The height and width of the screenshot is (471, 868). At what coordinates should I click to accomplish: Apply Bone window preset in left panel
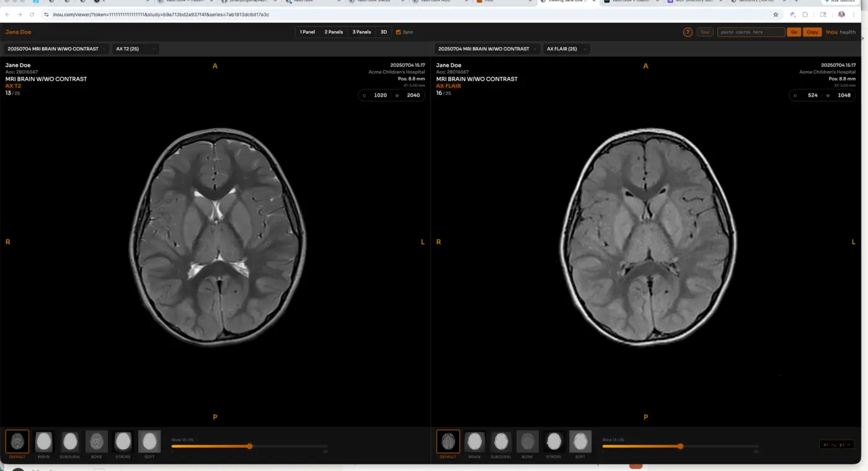point(96,441)
